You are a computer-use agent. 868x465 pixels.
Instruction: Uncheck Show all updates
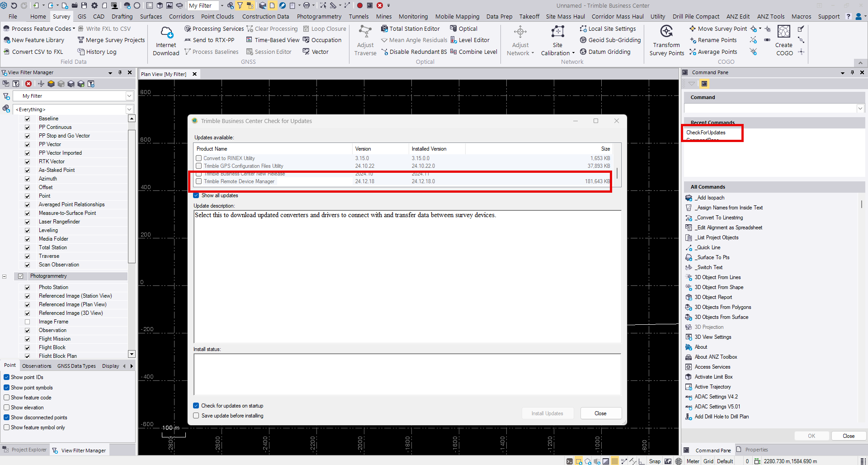click(x=196, y=195)
